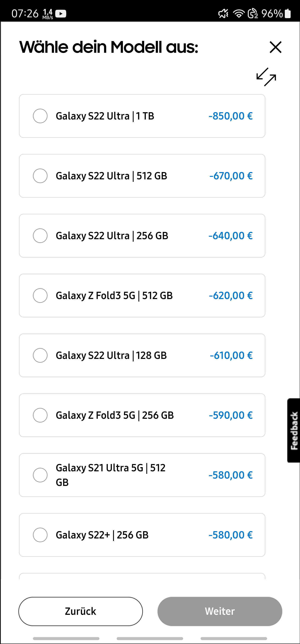Viewport: 300px width, 644px height.
Task: Tap the expand arrows icon
Action: coord(266,77)
